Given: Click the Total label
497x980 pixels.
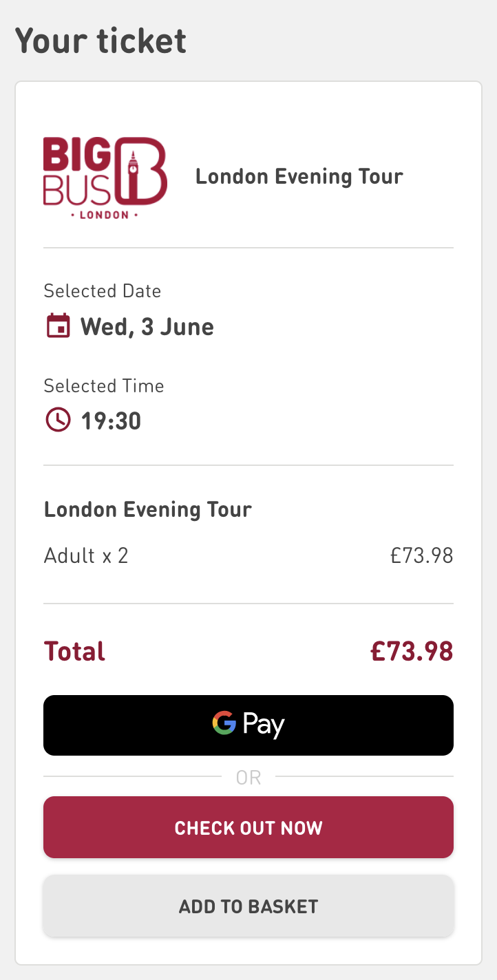Looking at the screenshot, I should pyautogui.click(x=74, y=651).
